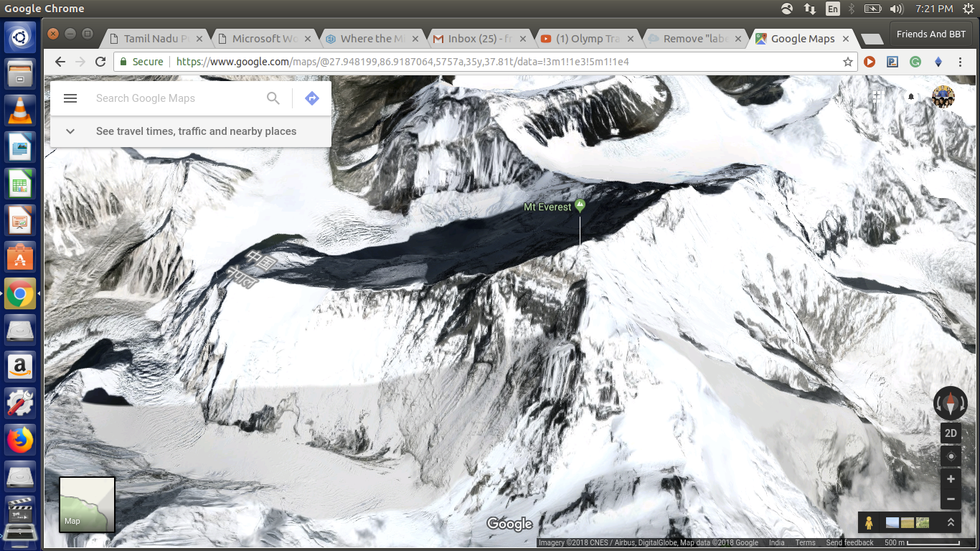Open the Chrome three-dot menu
The width and height of the screenshot is (980, 551).
[960, 62]
